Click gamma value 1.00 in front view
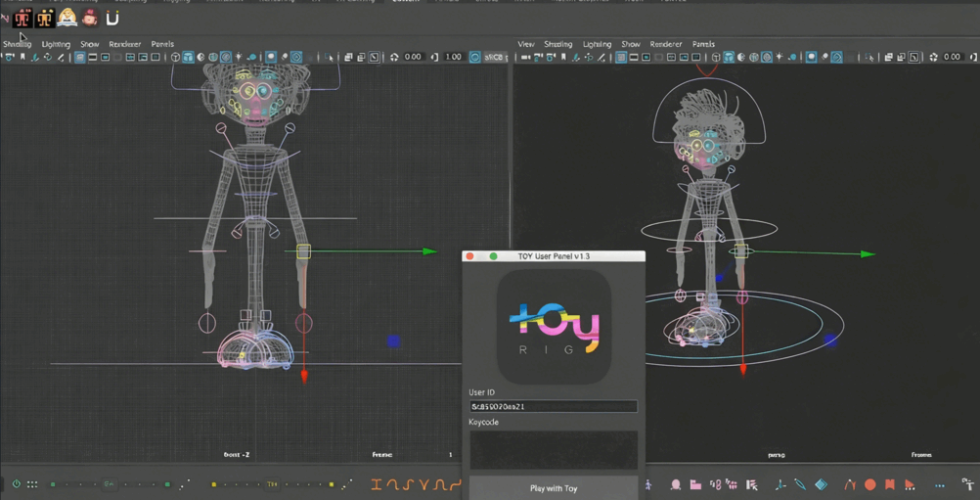 click(453, 57)
